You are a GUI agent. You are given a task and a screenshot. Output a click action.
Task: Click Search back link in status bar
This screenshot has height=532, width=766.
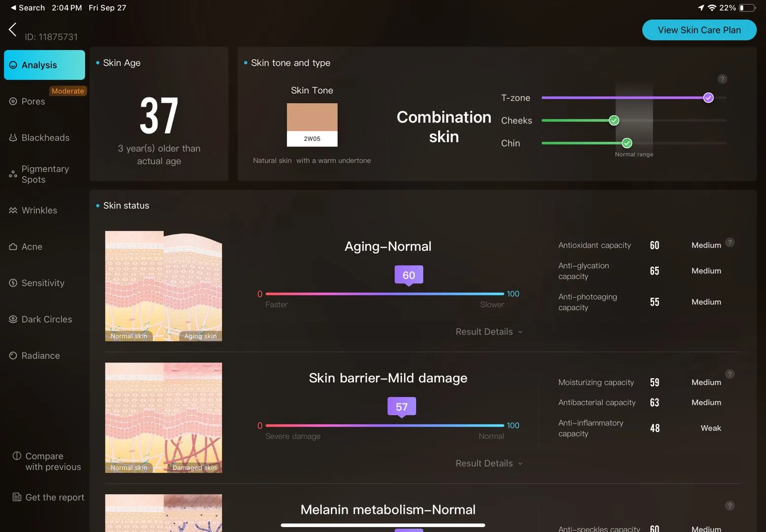[x=28, y=8]
